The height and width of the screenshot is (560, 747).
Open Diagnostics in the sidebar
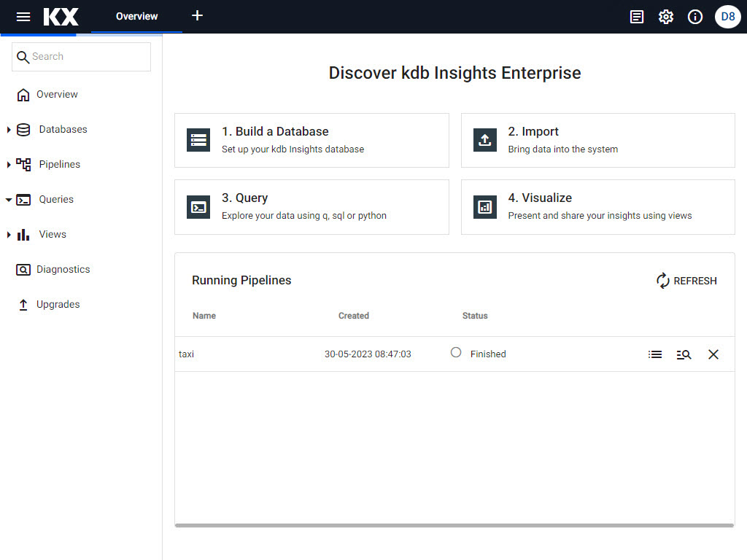pyautogui.click(x=63, y=270)
